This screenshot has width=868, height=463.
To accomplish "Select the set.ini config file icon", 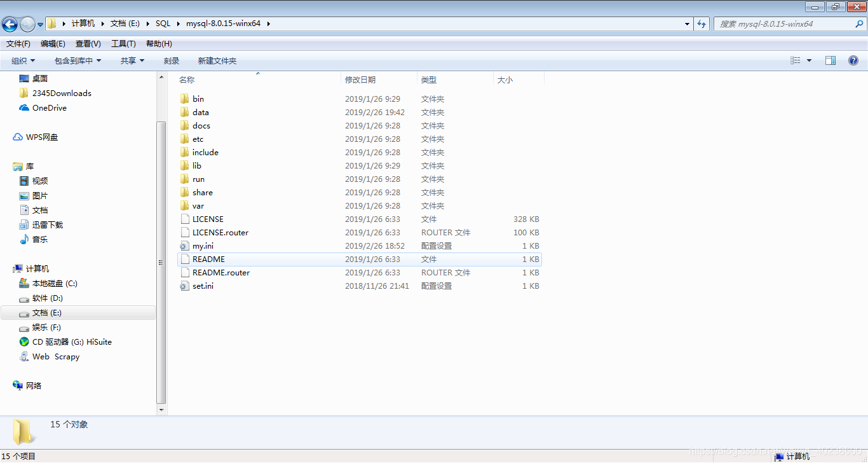I will [185, 286].
